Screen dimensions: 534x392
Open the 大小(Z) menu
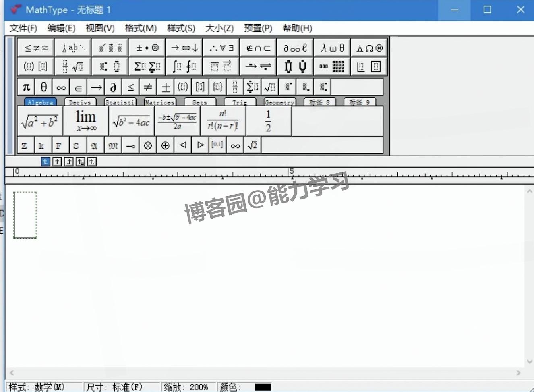point(219,28)
